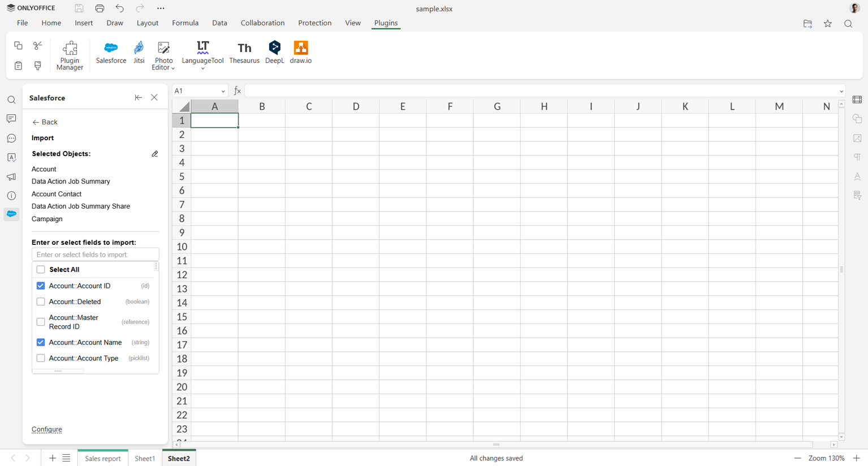868x466 pixels.
Task: Close the Salesforce panel
Action: pos(154,98)
